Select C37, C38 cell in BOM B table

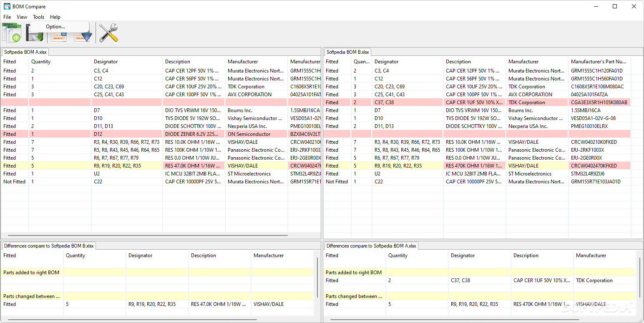pyautogui.click(x=408, y=103)
